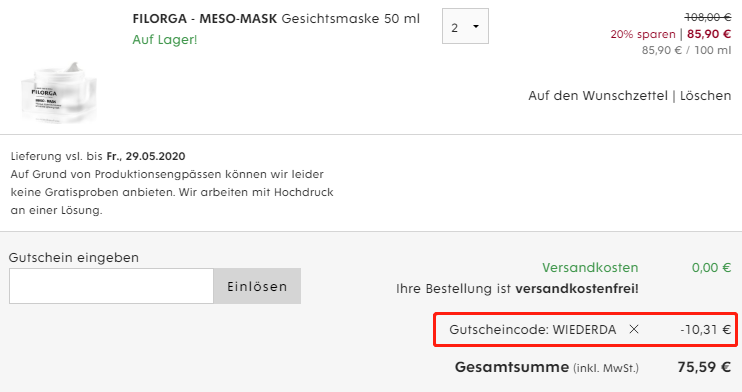Click the 20% sparen discount label
This screenshot has width=742, height=392.
pyautogui.click(x=643, y=34)
